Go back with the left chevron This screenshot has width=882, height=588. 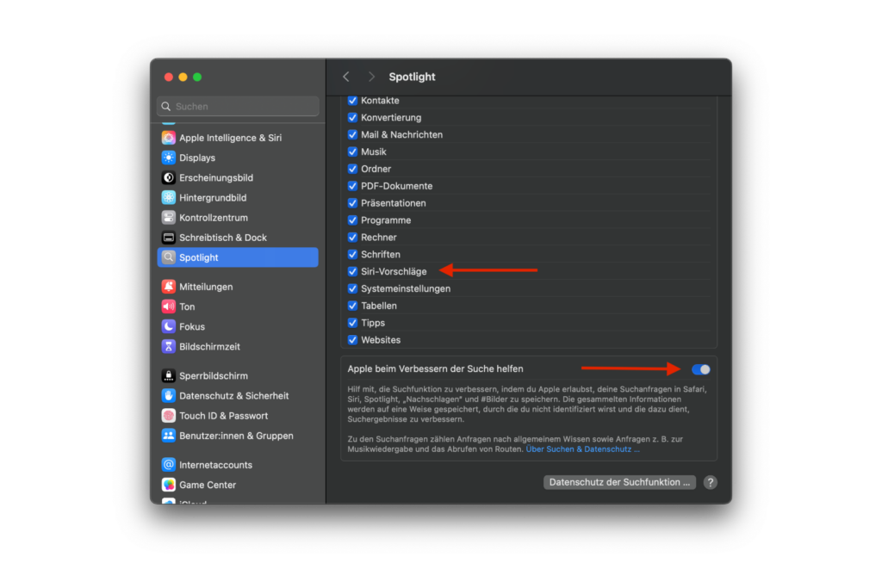346,77
